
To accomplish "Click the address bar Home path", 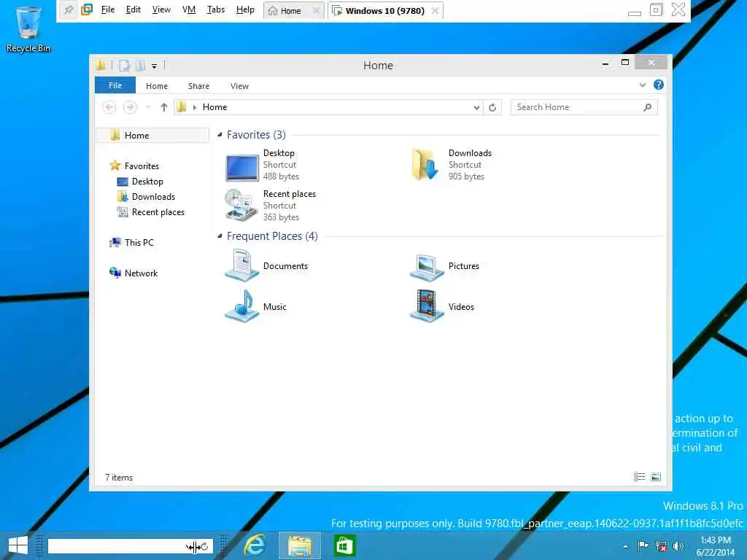I will pos(215,107).
